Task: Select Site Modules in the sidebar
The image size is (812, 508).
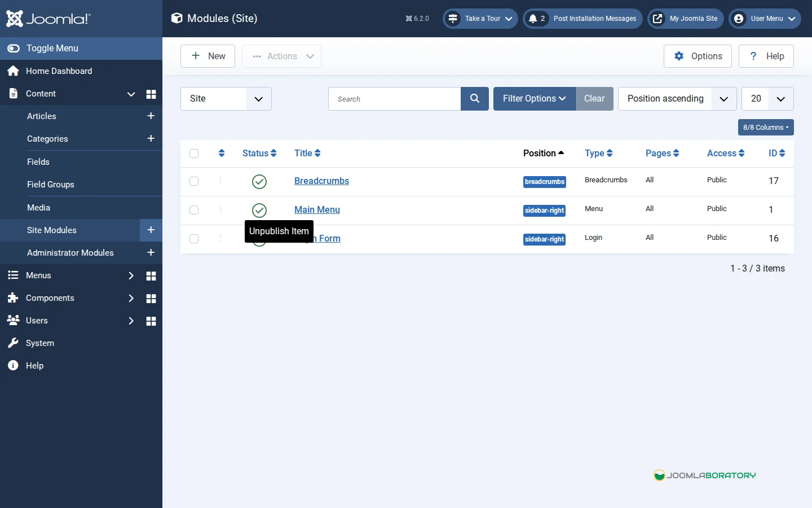Action: coord(52,230)
